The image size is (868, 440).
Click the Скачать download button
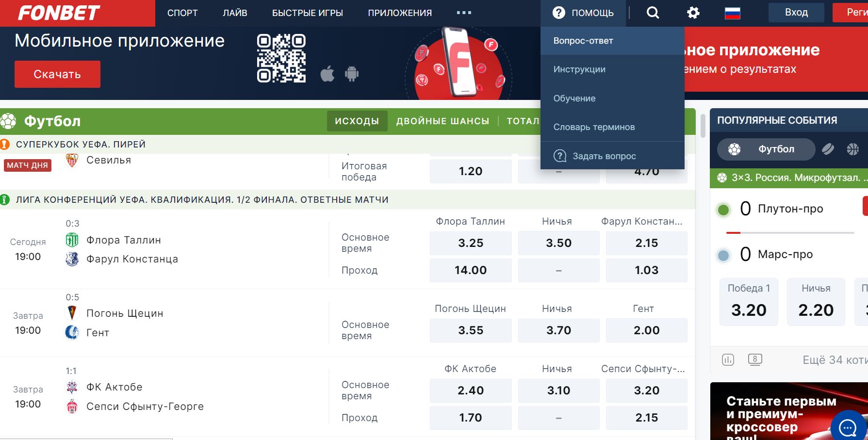coord(57,74)
